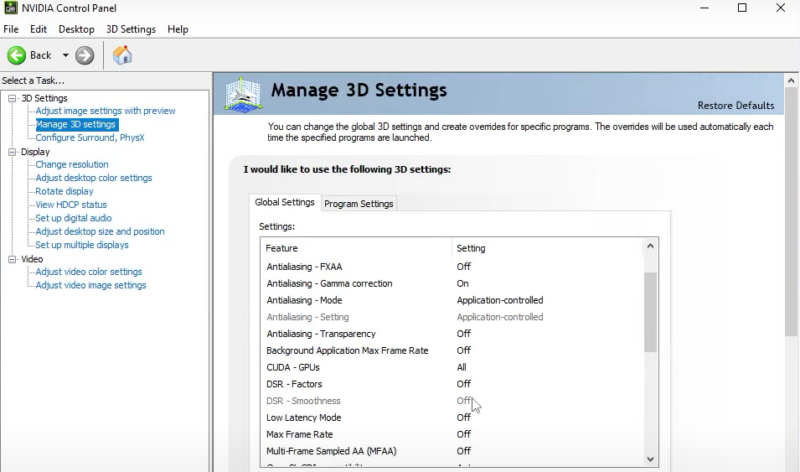
Task: Click the NVIDIA Control Panel title icon
Action: click(x=11, y=8)
